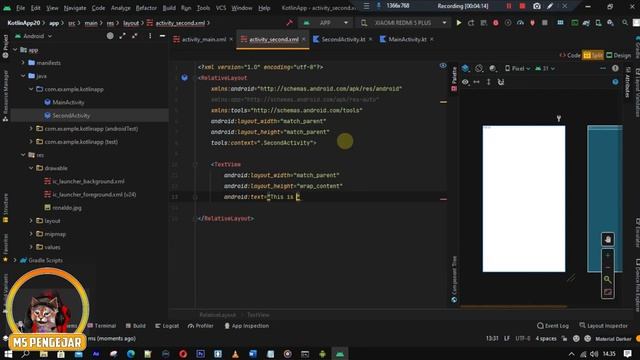Open App Inspection tool window
Screen dimensions: 640x360
click(247, 326)
